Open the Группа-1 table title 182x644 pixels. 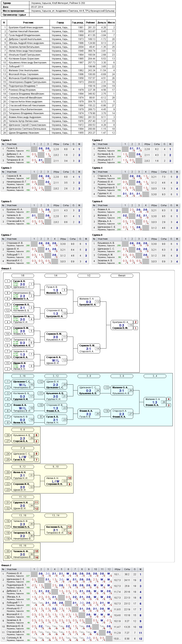[6, 140]
